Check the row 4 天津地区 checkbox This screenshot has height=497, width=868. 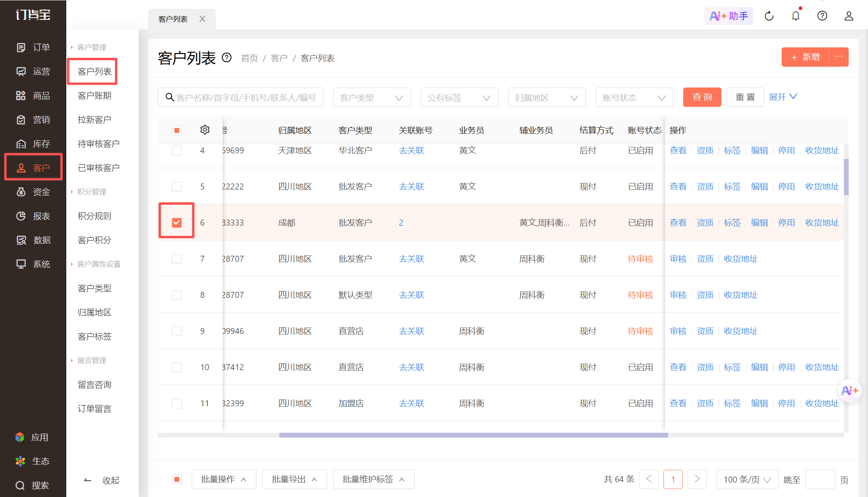coord(177,151)
